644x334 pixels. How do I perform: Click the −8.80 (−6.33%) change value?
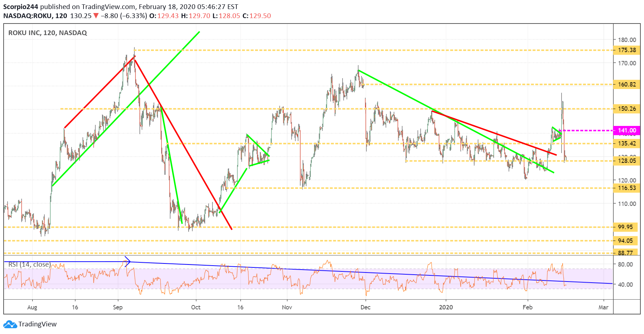click(x=124, y=16)
